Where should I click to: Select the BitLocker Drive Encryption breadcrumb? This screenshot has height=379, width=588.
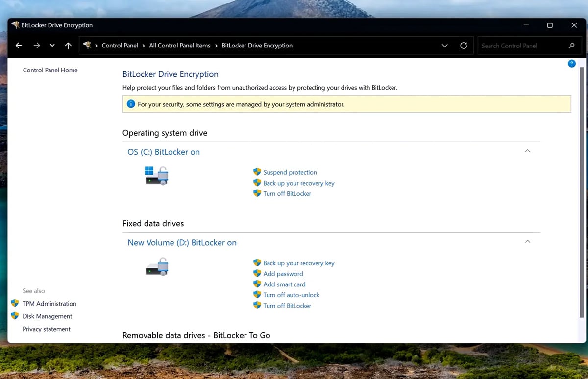[x=257, y=46]
